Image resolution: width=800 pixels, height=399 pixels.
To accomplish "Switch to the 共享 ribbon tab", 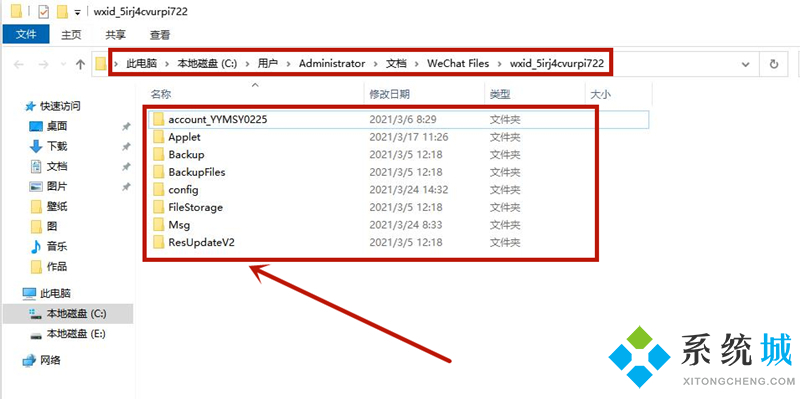I will click(115, 35).
